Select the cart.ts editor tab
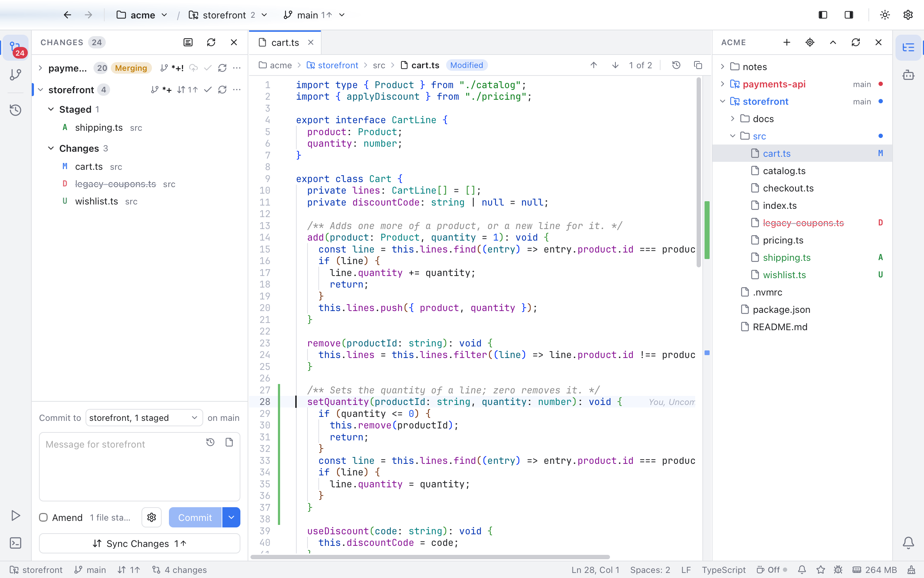Viewport: 924px width, 578px height. [x=285, y=42]
